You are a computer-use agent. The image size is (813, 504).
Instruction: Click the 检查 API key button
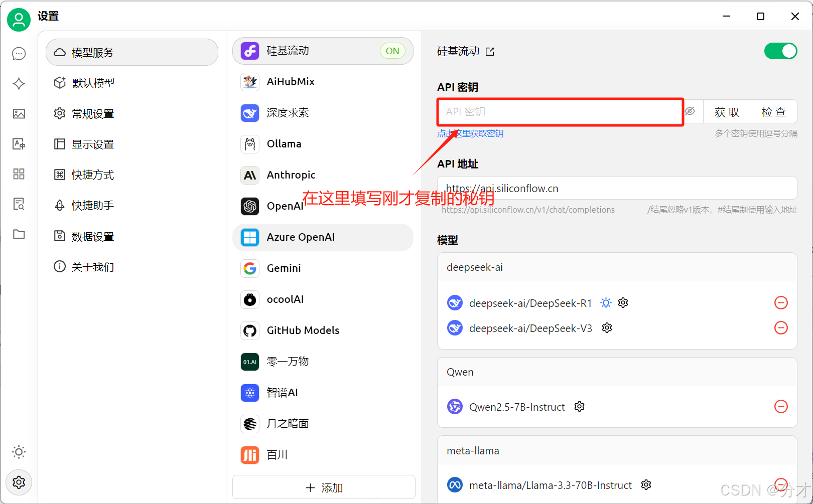tap(773, 112)
